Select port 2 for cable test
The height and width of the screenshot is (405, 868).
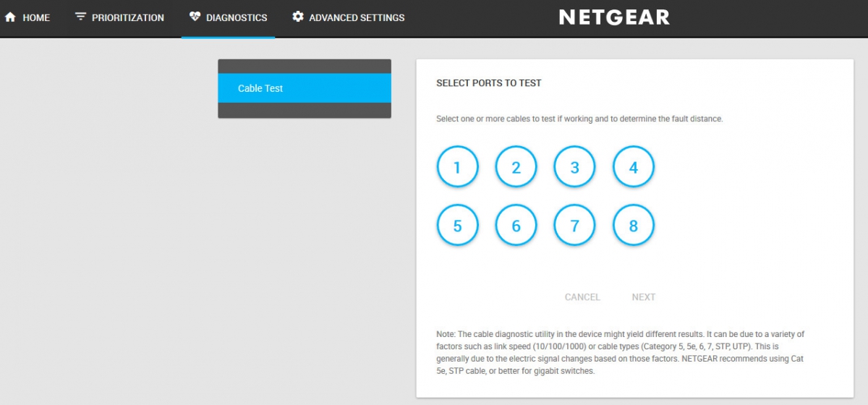516,167
